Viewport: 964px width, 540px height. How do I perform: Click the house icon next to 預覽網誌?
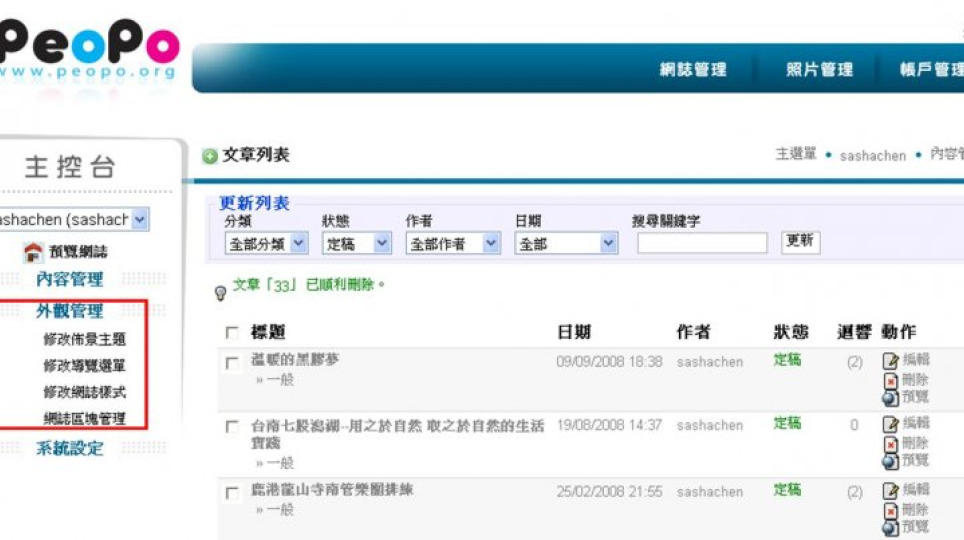(x=33, y=253)
